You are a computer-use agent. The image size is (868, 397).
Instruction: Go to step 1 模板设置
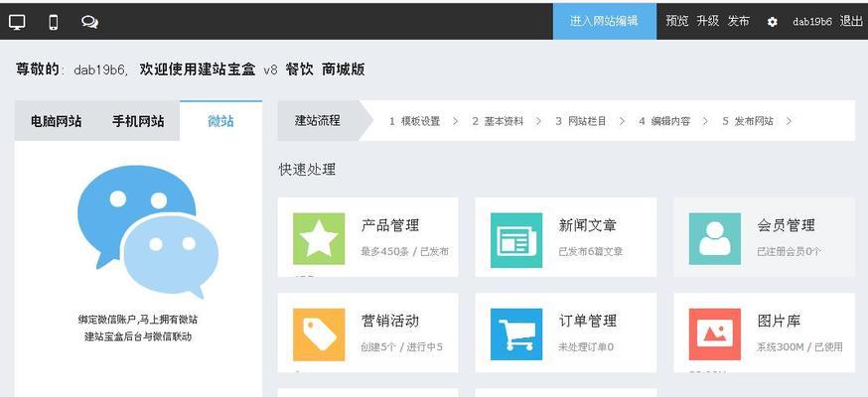(414, 122)
